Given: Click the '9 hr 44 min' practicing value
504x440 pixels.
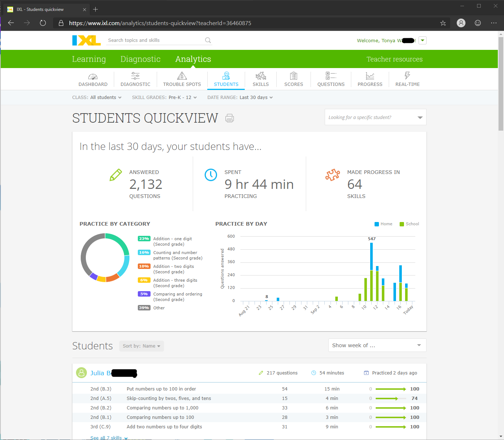Looking at the screenshot, I should pyautogui.click(x=259, y=185).
